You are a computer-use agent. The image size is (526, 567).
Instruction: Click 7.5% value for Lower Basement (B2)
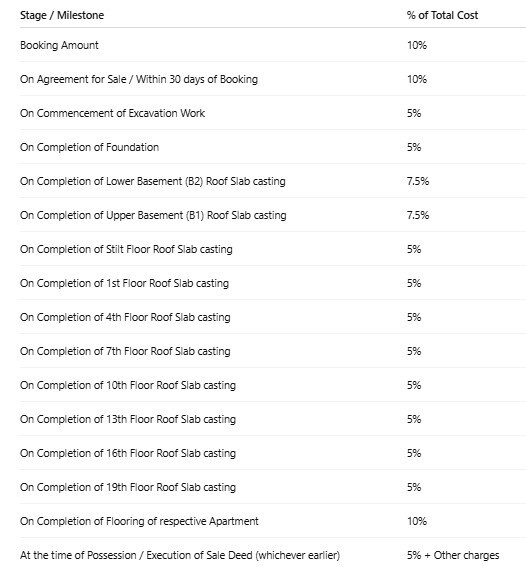(x=418, y=181)
